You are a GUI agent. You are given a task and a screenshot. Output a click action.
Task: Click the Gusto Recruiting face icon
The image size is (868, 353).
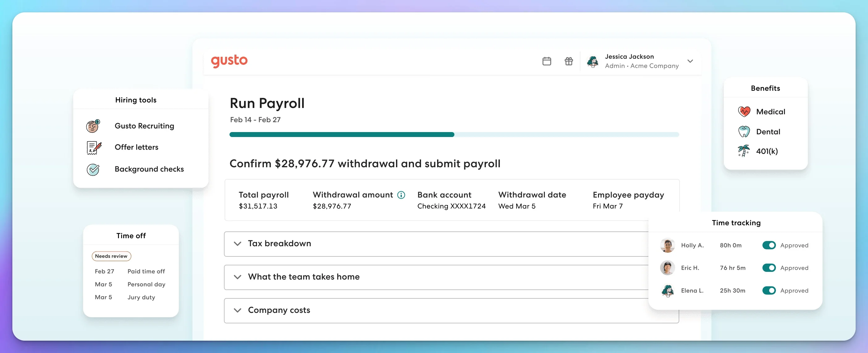tap(93, 126)
